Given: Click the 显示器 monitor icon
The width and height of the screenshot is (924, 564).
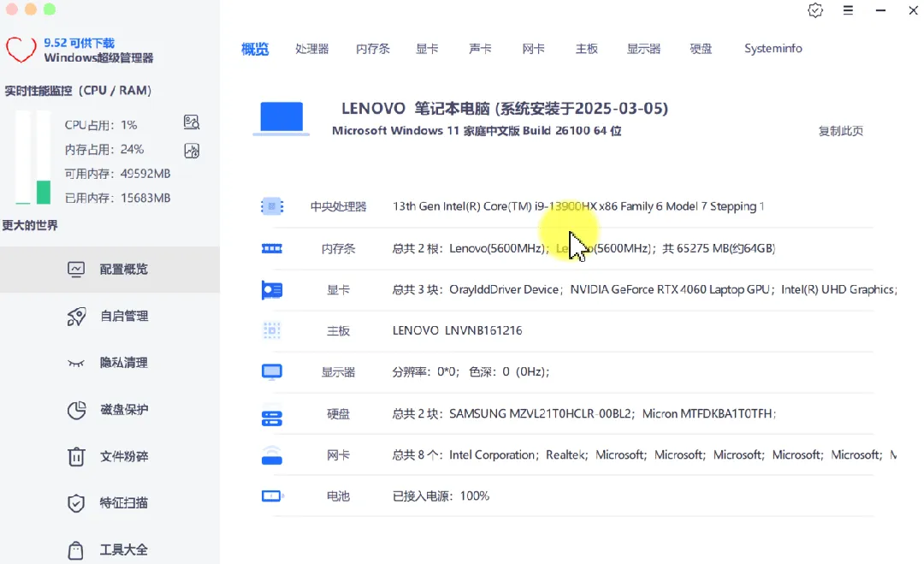Looking at the screenshot, I should coord(272,372).
